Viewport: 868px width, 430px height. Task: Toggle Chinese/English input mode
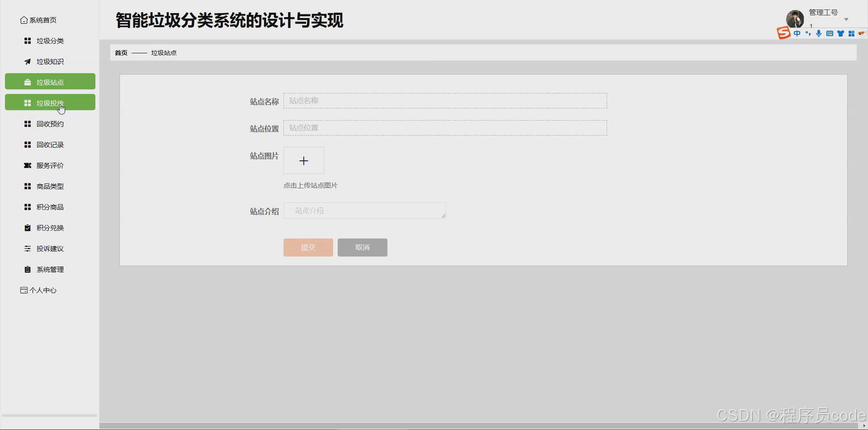[x=797, y=33]
